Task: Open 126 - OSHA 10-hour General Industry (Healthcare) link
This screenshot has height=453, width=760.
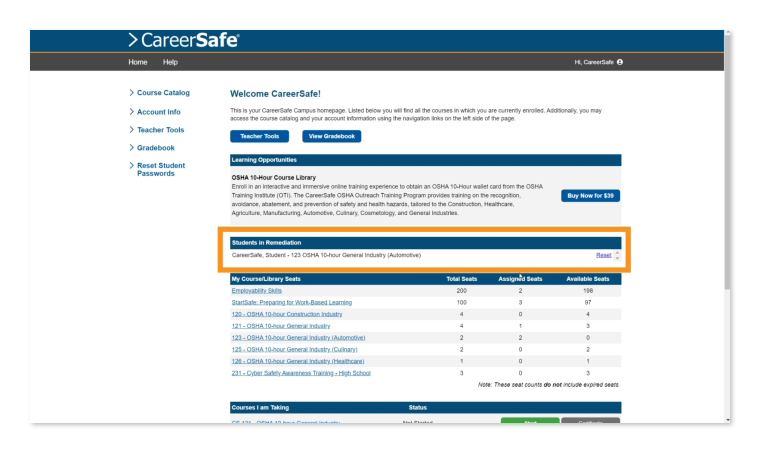Action: [x=298, y=361]
